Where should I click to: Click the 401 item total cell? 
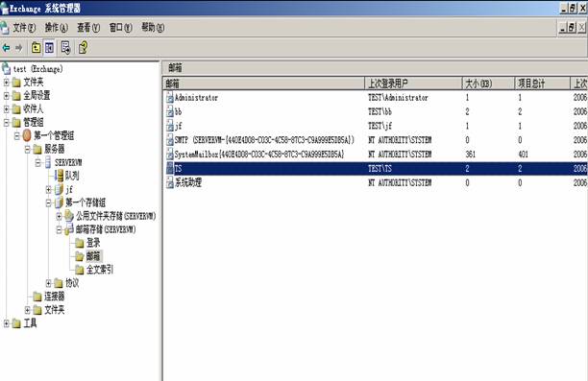523,155
